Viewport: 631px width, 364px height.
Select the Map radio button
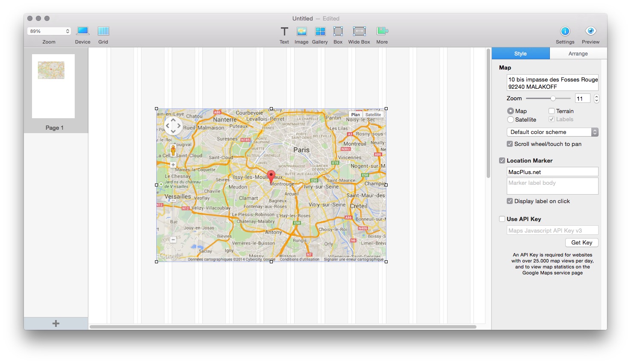click(511, 111)
